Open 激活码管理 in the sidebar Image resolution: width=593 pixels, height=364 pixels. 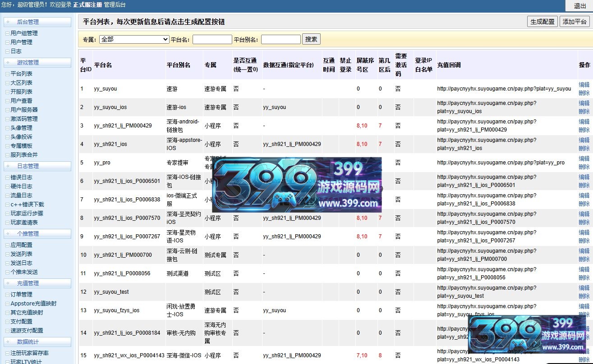24,119
